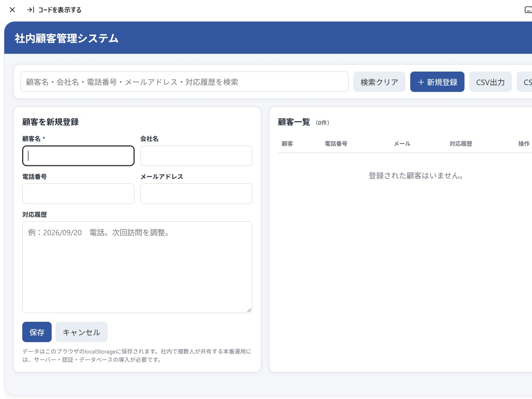Click the 顧客を新規登録 heading
532x399 pixels.
click(x=51, y=122)
